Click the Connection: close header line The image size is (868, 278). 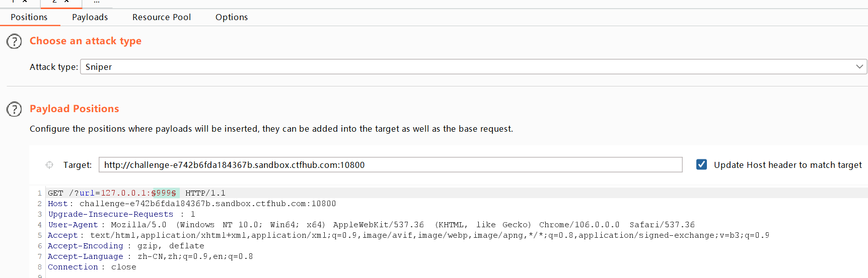92,267
